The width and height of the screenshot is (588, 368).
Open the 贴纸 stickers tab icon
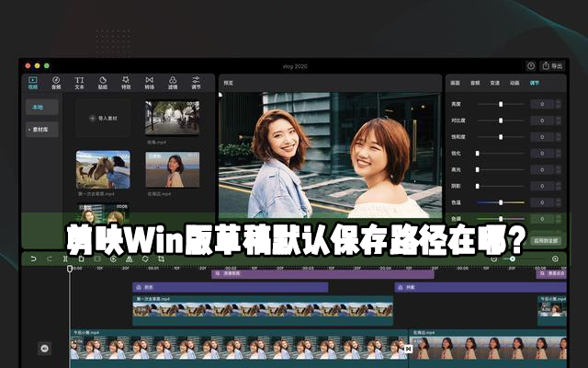pyautogui.click(x=103, y=80)
